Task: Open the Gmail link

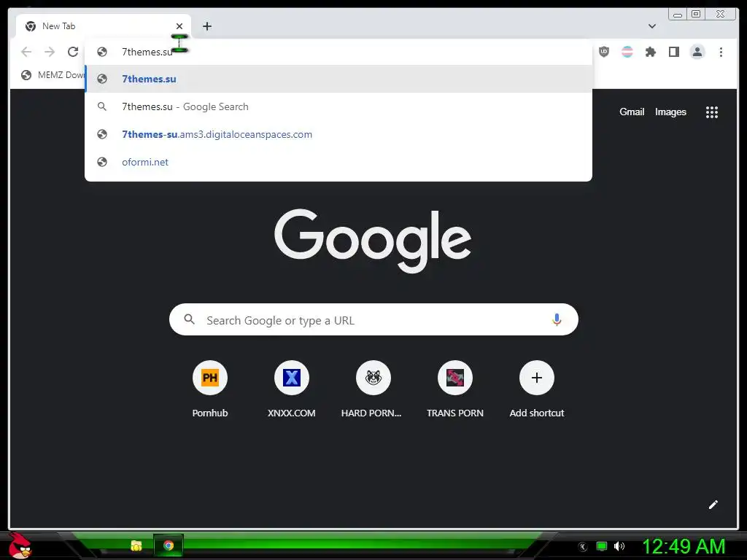Action: pyautogui.click(x=632, y=112)
